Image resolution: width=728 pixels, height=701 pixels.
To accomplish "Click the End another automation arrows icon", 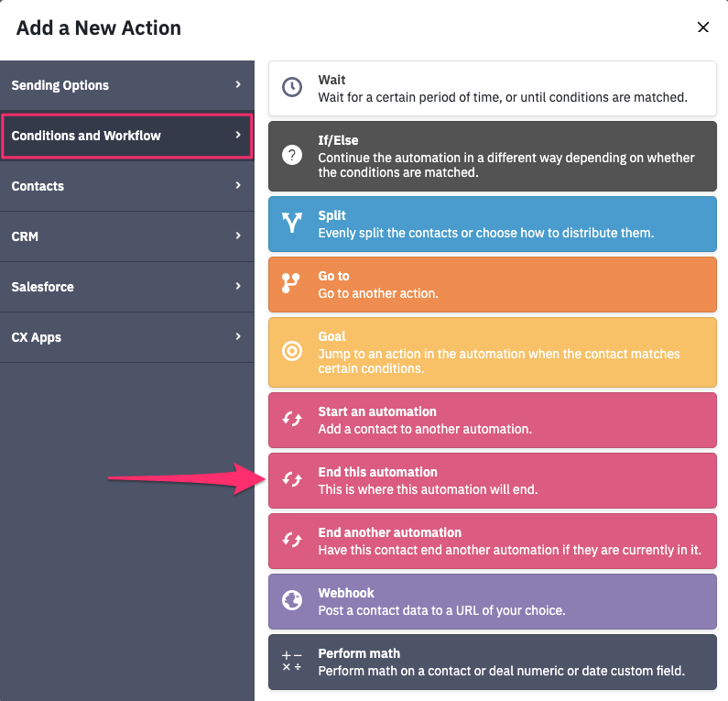I will pyautogui.click(x=291, y=540).
